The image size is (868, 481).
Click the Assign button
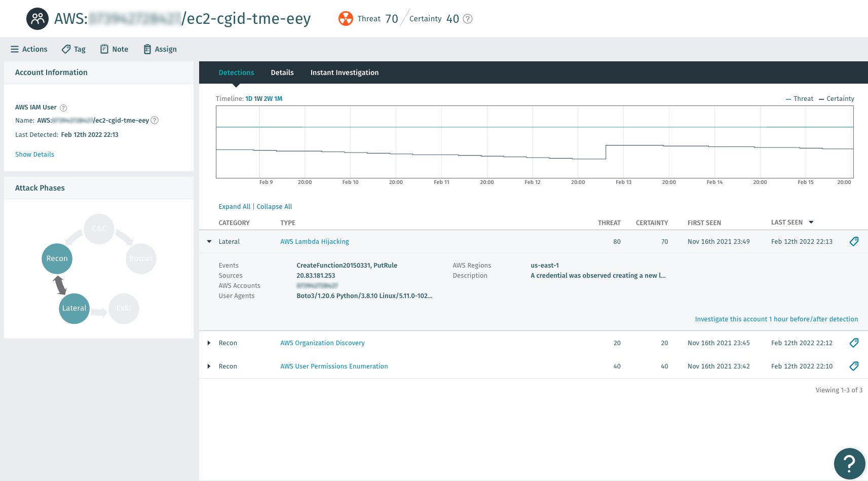click(x=160, y=49)
